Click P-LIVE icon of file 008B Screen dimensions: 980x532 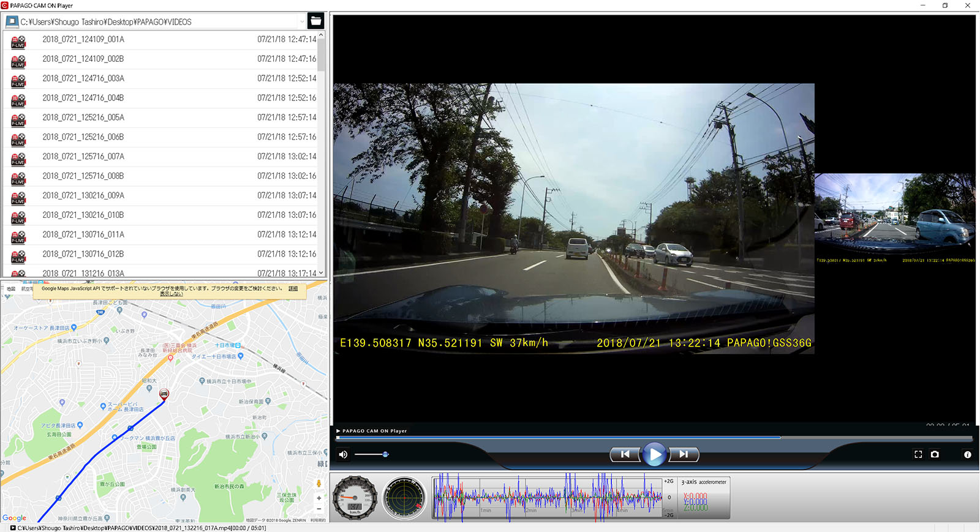pyautogui.click(x=18, y=179)
